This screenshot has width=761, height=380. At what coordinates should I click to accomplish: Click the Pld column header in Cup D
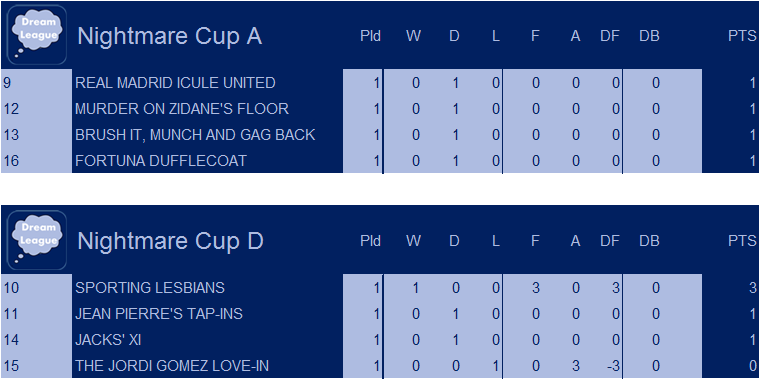pos(370,241)
